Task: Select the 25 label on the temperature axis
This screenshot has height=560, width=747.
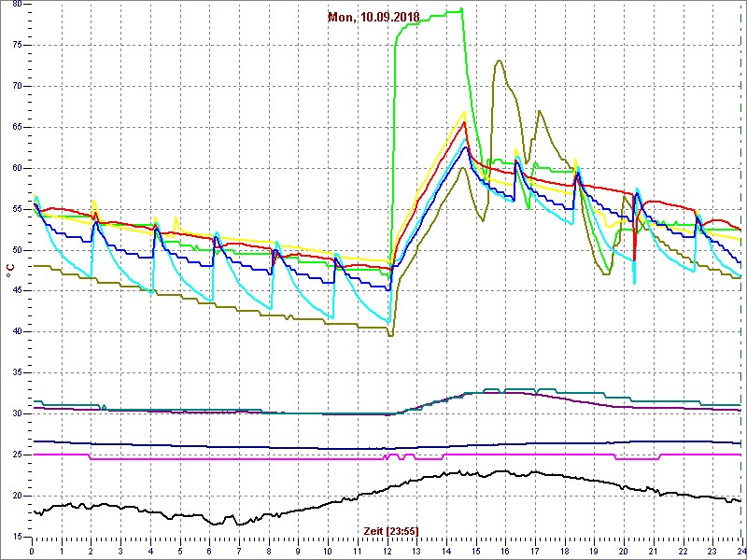Action: (16, 455)
